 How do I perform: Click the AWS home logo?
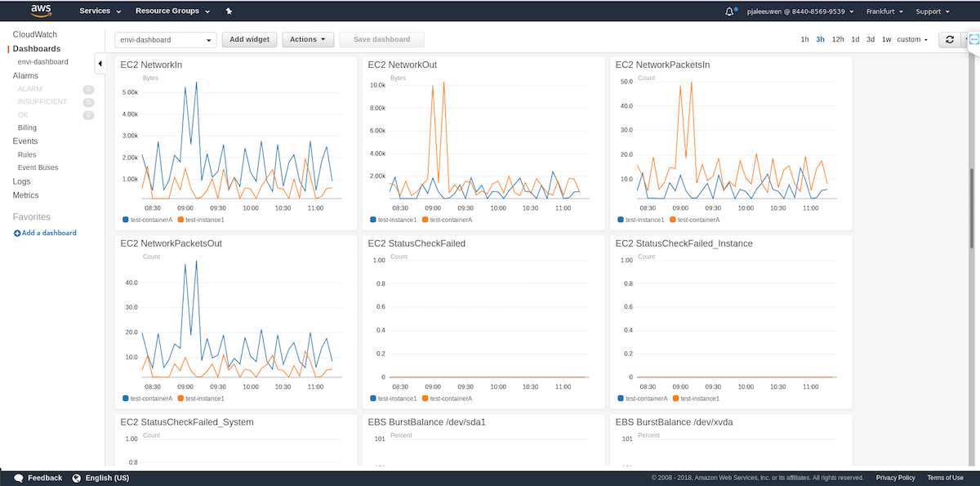(x=39, y=11)
